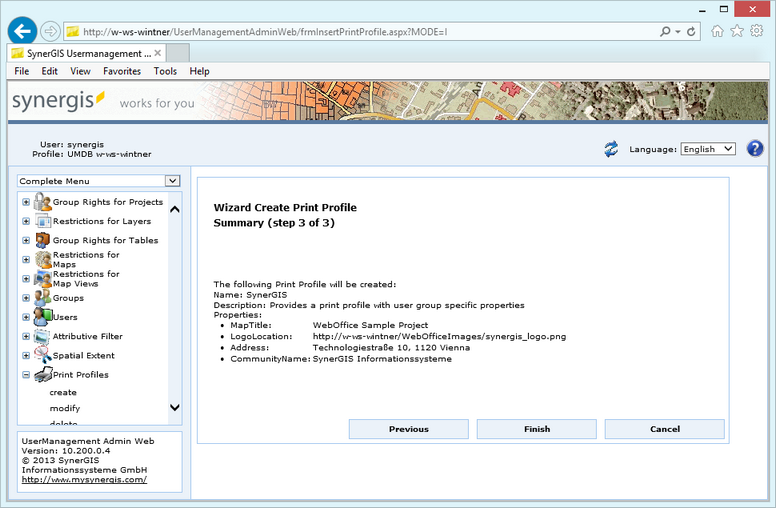Click the Spatial Extent label
776x508 pixels.
84,356
